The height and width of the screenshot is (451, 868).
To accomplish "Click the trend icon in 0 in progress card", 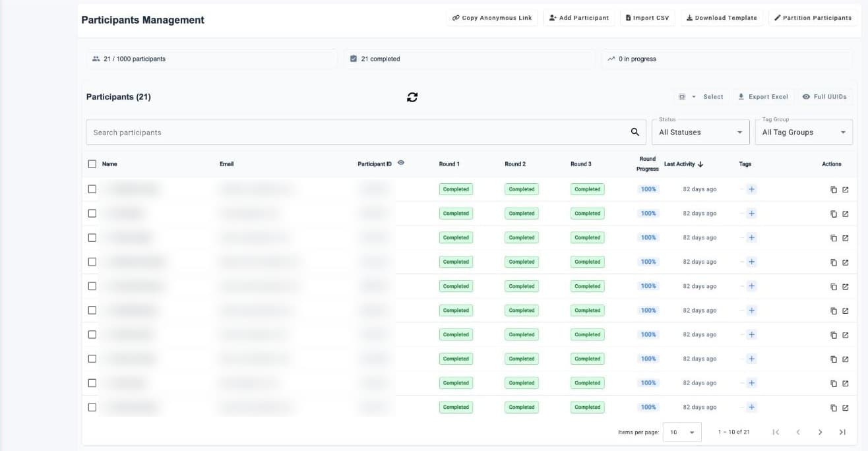I will click(611, 59).
